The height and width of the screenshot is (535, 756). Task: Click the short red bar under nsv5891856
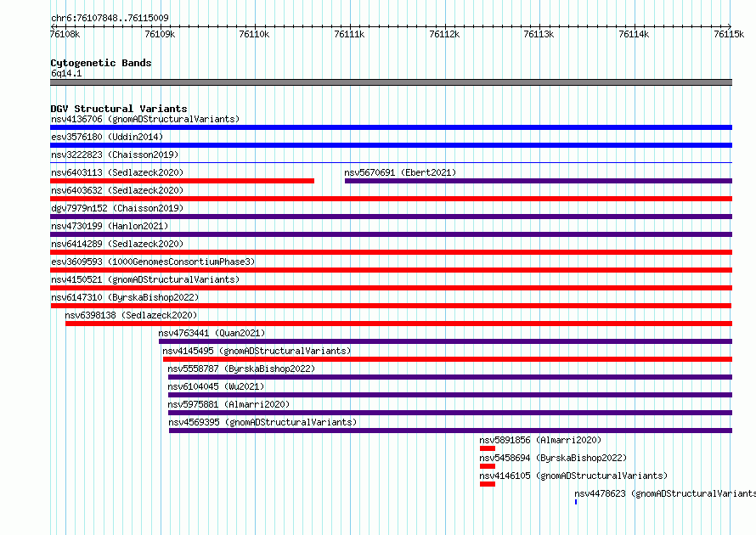488,448
